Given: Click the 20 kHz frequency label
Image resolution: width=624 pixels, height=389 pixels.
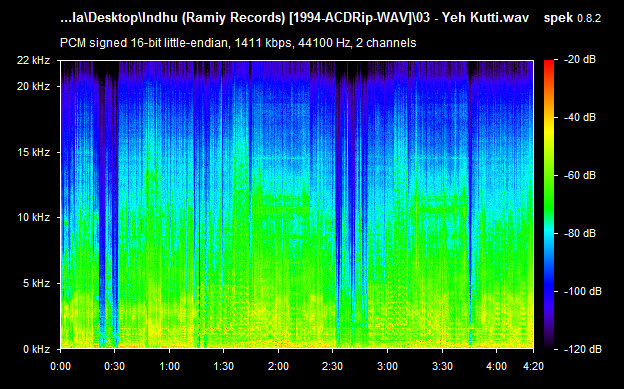Looking at the screenshot, I should (x=33, y=86).
